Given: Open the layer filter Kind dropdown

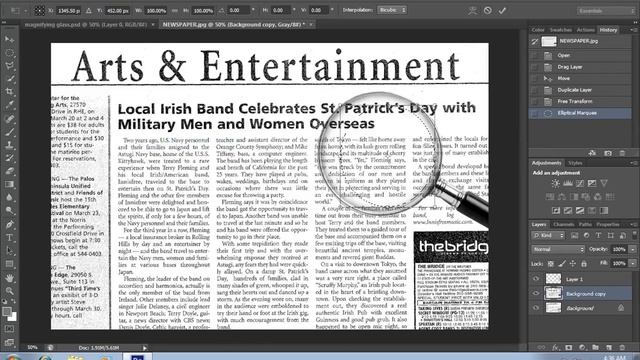Looking at the screenshot, I should coord(548,236).
